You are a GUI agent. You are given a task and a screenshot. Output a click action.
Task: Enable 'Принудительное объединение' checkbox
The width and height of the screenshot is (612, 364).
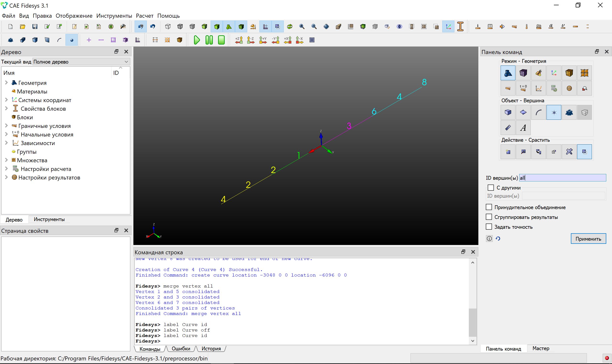pos(489,207)
